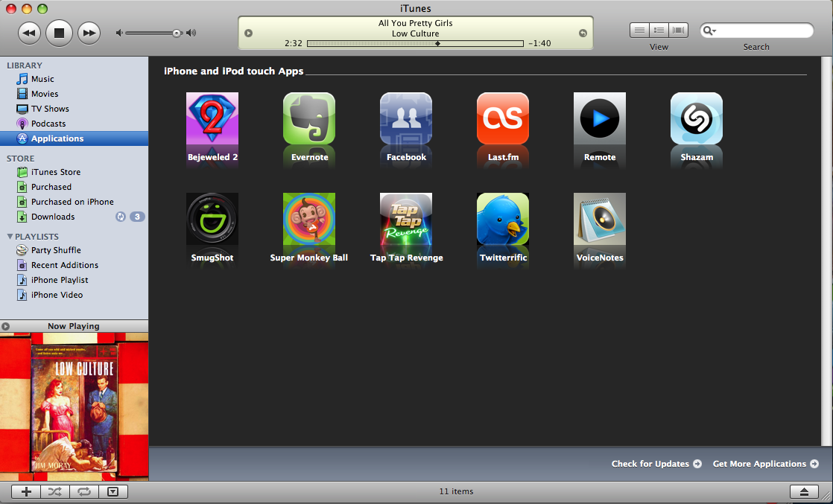Select the Tap Tap Revenge icon
Screen dimensions: 833x504
click(406, 219)
